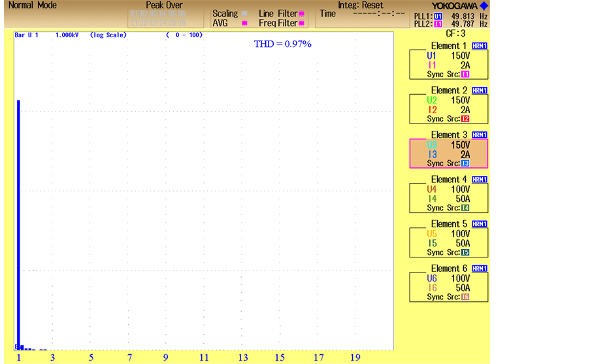Toggle the Freq Filter indicator
The image size is (590, 364).
point(301,23)
